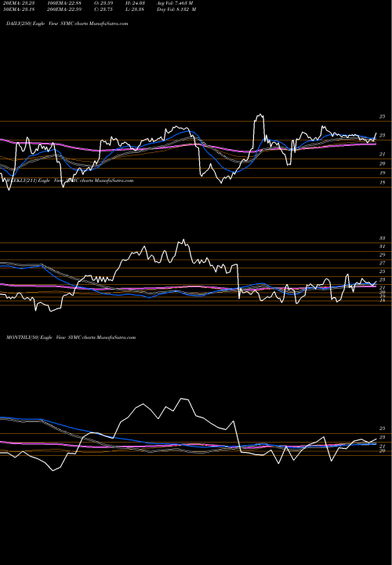The height and width of the screenshot is (565, 392).
Task: Select the high price 'H:' value
Action: tap(135, 3)
